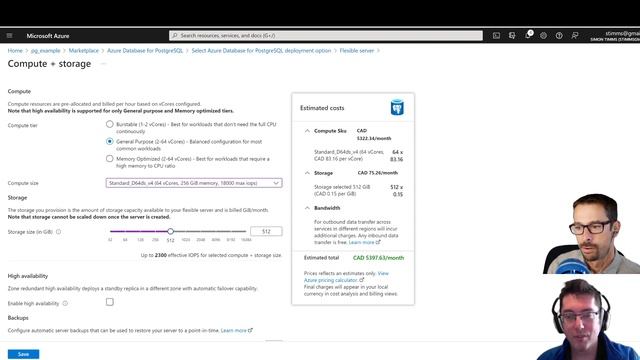The height and width of the screenshot is (360, 640).
Task: Click the High availability section heading
Action: pos(28,276)
